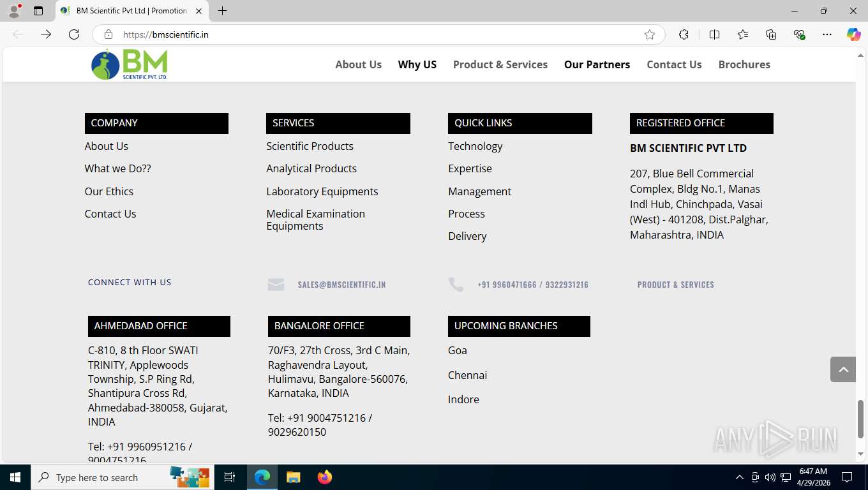Screen dimensions: 868x490
Task: Click Process quick link
Action: tap(467, 214)
